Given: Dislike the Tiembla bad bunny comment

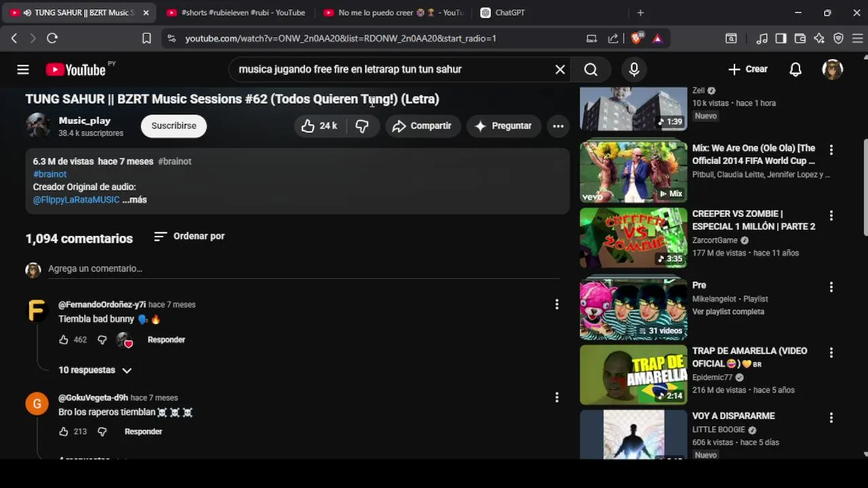Looking at the screenshot, I should [x=102, y=340].
